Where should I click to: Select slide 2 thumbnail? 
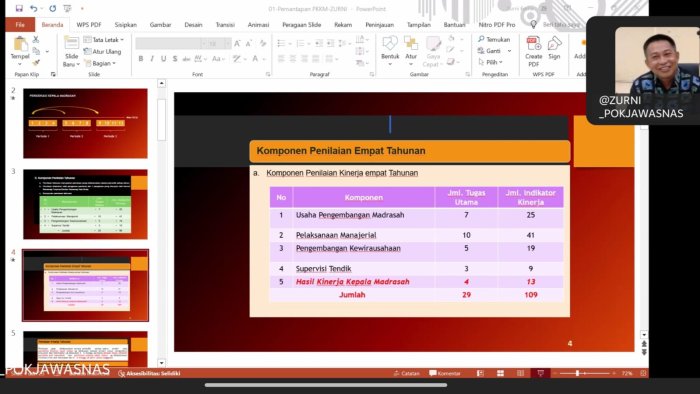pos(85,123)
